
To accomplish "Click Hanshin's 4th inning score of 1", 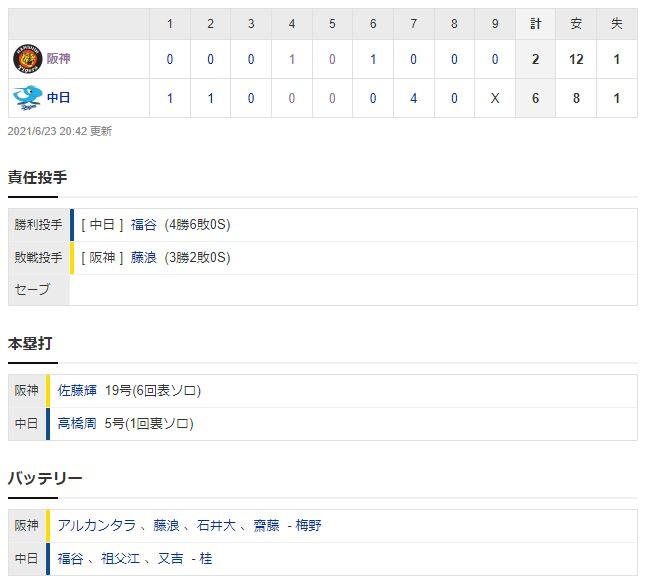I will pos(292,59).
